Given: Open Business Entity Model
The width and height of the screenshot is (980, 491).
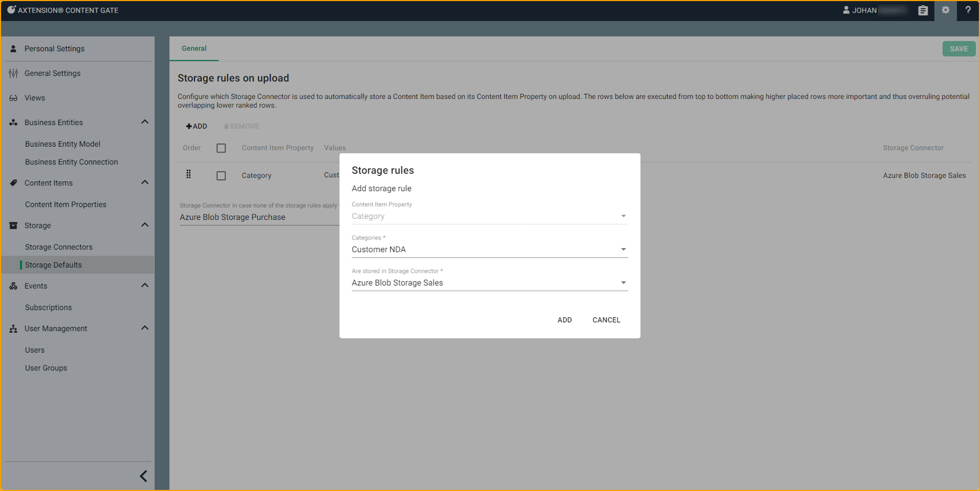Looking at the screenshot, I should point(62,144).
